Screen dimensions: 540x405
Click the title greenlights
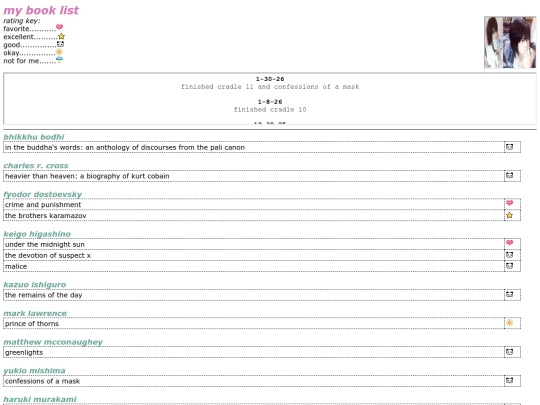coord(24,352)
